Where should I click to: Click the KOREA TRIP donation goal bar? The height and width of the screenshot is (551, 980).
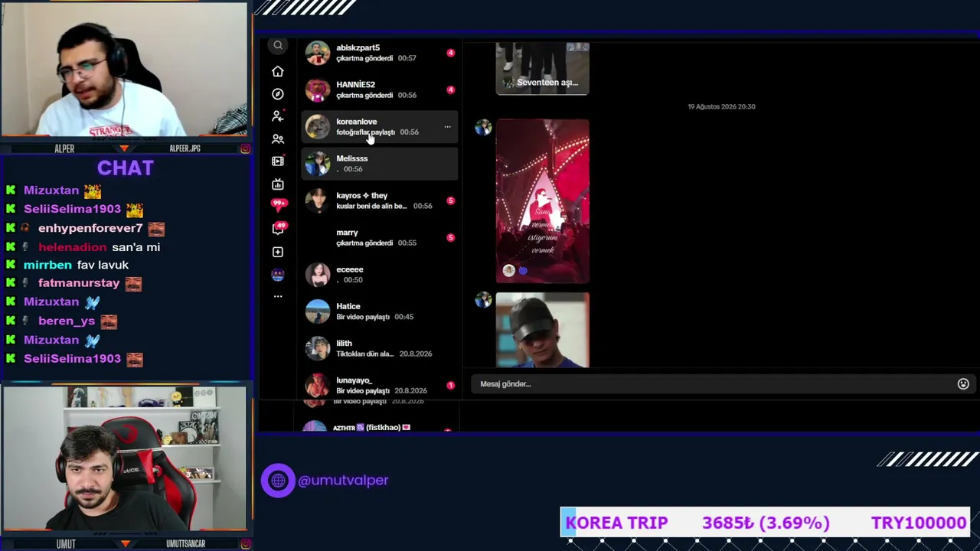(x=765, y=523)
